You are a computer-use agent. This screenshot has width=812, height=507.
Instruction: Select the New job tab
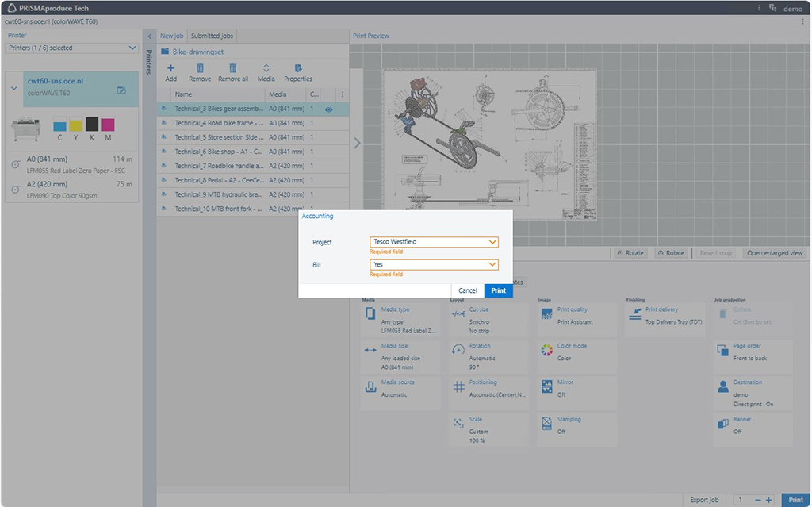(x=171, y=36)
